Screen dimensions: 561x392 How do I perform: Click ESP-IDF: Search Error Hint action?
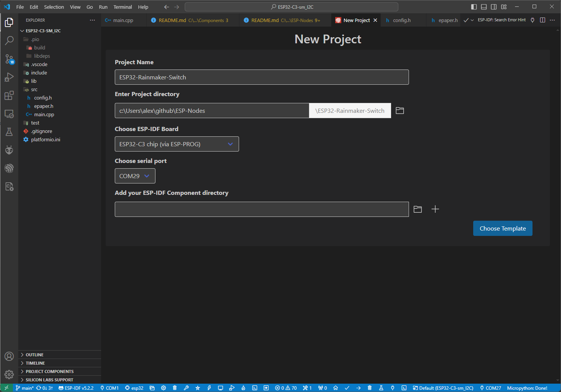pyautogui.click(x=502, y=20)
